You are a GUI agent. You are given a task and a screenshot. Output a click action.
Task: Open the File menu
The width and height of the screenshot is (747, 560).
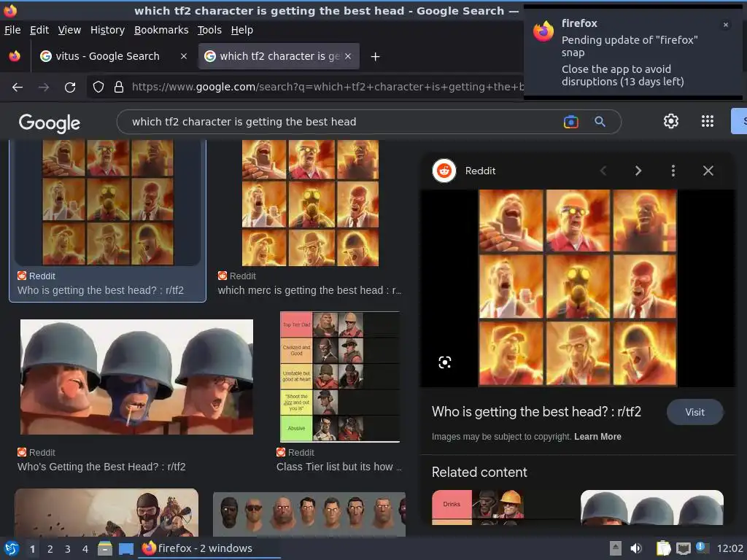[12, 30]
